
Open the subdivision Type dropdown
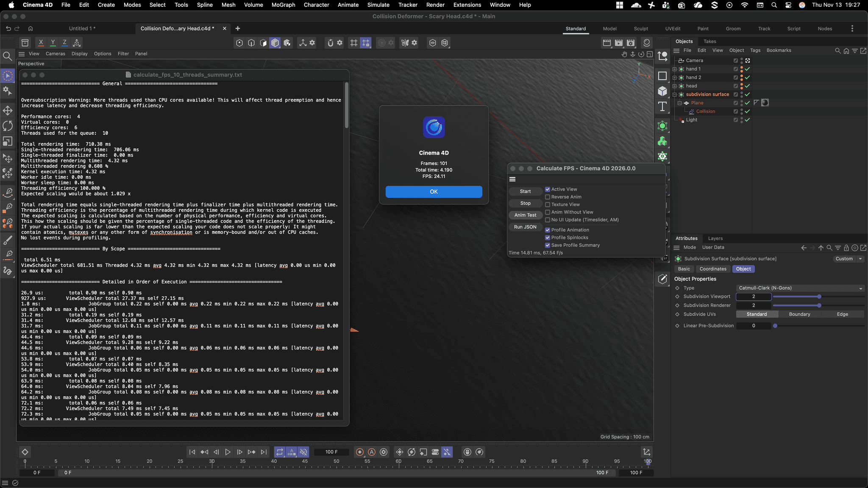click(800, 288)
